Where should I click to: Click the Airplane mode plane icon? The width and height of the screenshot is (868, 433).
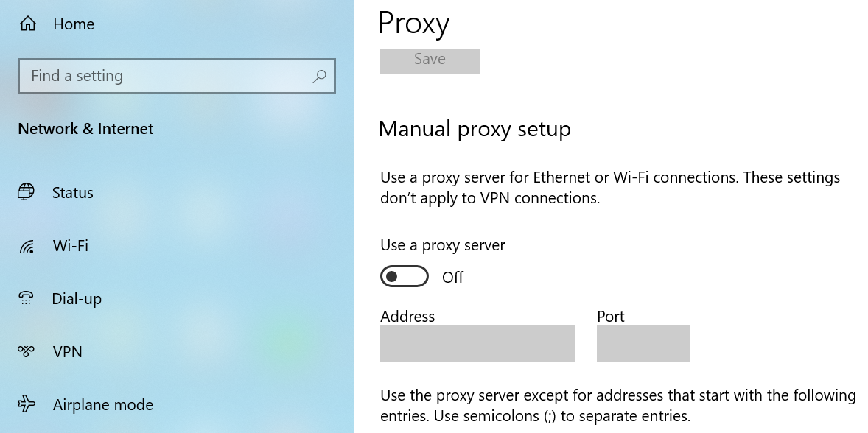[27, 404]
